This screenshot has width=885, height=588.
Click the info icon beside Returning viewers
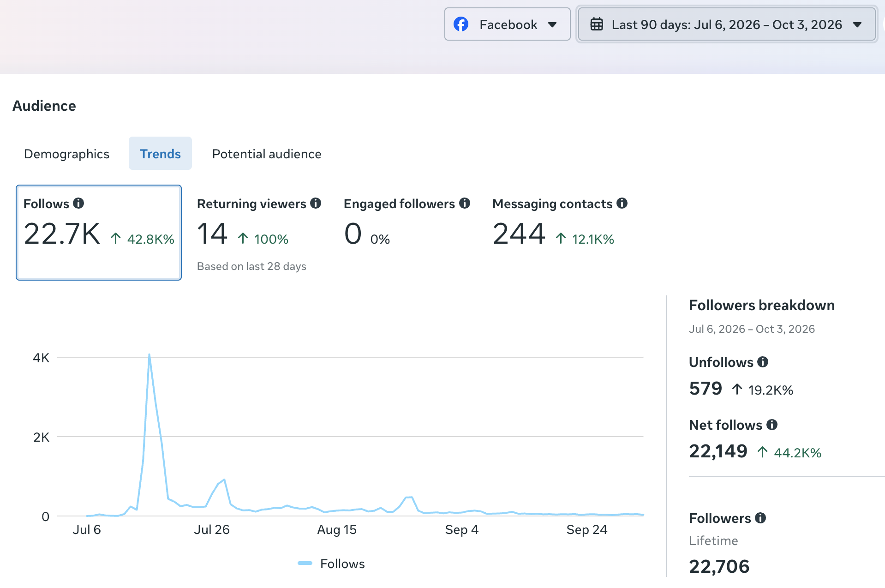(316, 203)
